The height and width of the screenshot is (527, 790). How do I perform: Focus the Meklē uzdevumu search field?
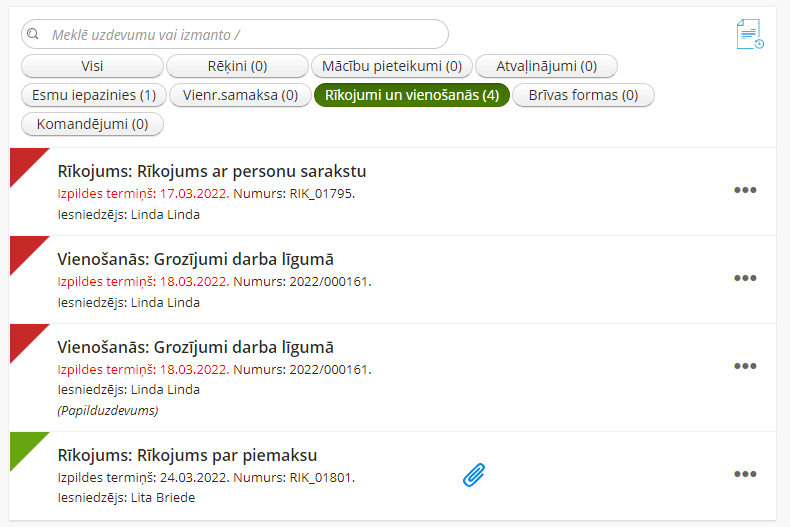[235, 34]
